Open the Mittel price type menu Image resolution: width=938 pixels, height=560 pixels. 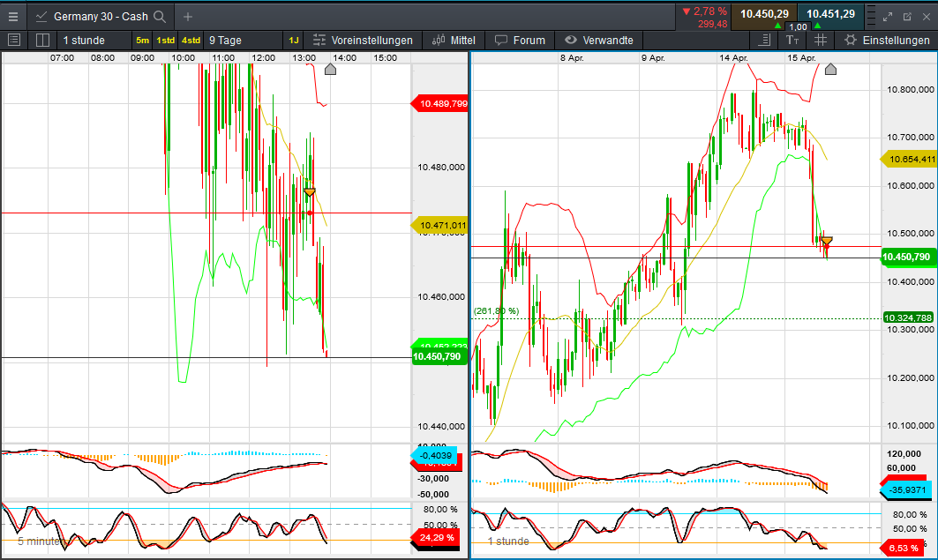[454, 40]
